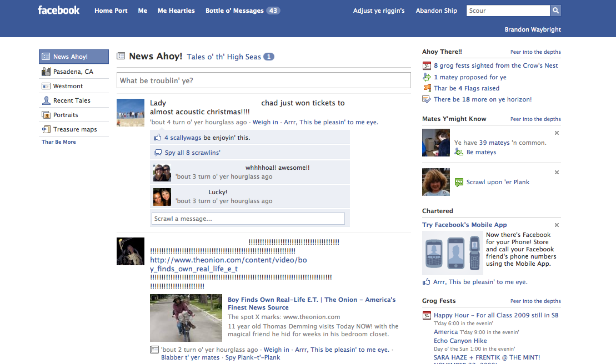Click the News Ahoy! sidebar icon
The width and height of the screenshot is (616, 364).
(46, 57)
